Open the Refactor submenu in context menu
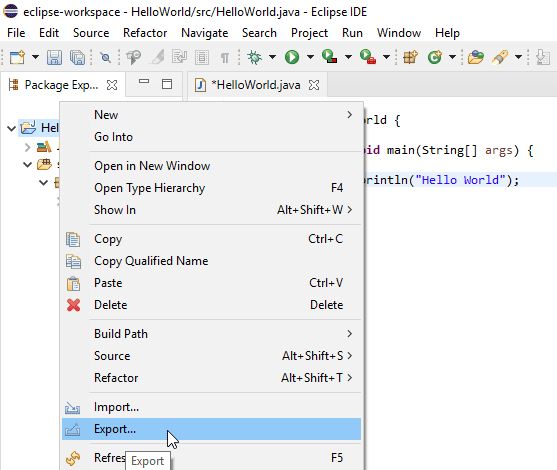Image resolution: width=557 pixels, height=470 pixels. 212,378
